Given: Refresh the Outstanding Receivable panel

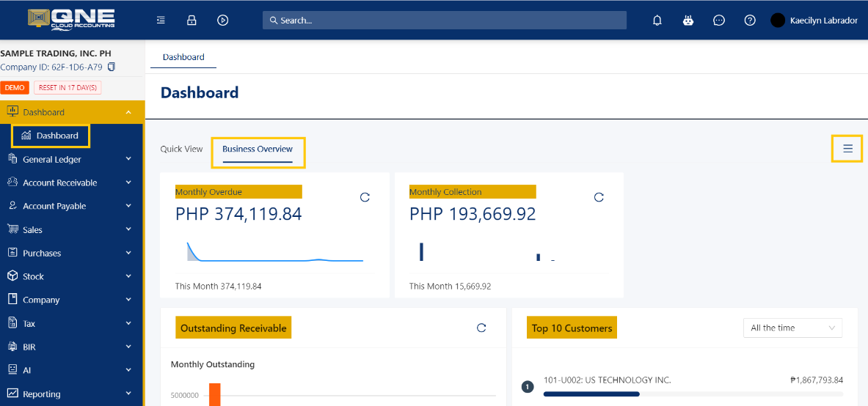Looking at the screenshot, I should click(481, 328).
